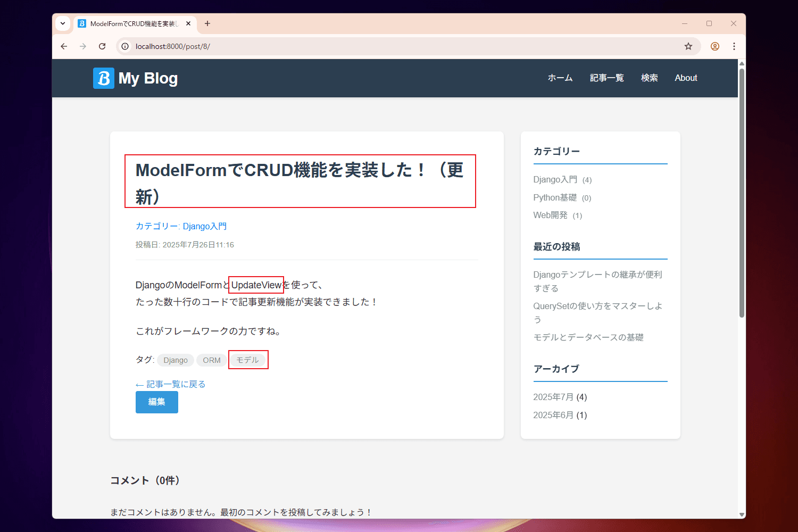798x532 pixels.
Task: Select the ModelFormでCRUD browser tab
Action: pyautogui.click(x=135, y=24)
